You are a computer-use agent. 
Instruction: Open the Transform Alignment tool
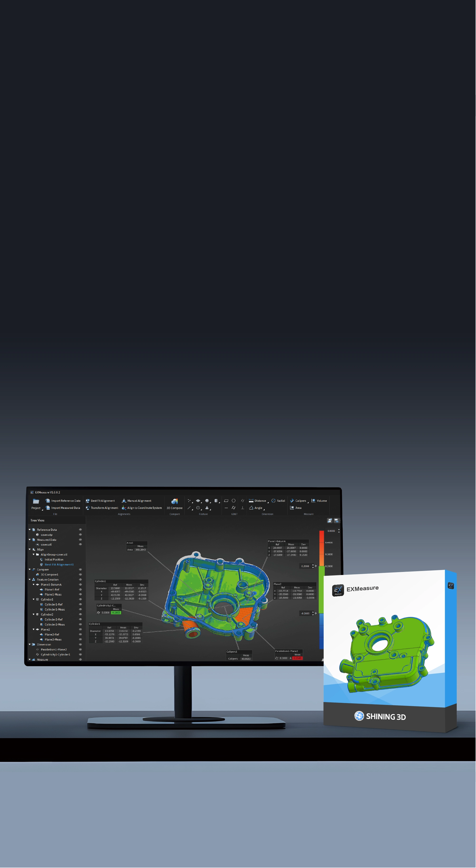pyautogui.click(x=102, y=508)
